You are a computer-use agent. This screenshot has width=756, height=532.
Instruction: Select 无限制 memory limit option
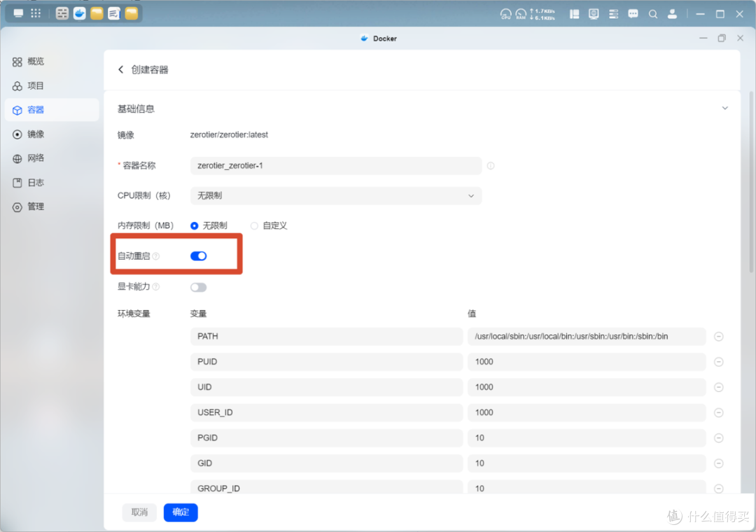point(209,225)
